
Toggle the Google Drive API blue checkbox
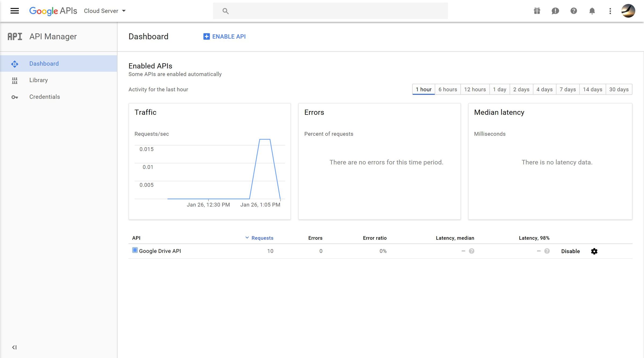(x=135, y=250)
